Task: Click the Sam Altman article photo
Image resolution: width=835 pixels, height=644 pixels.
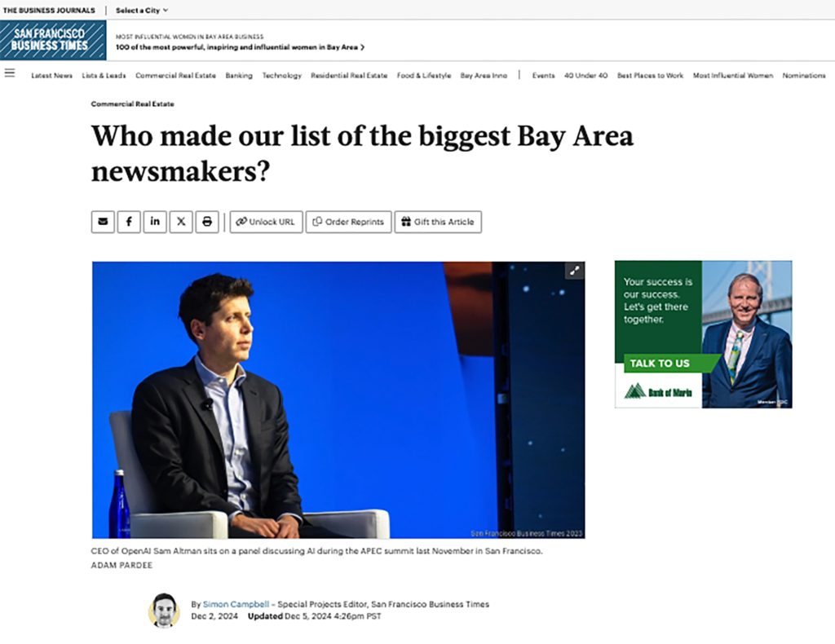Action: click(338, 399)
